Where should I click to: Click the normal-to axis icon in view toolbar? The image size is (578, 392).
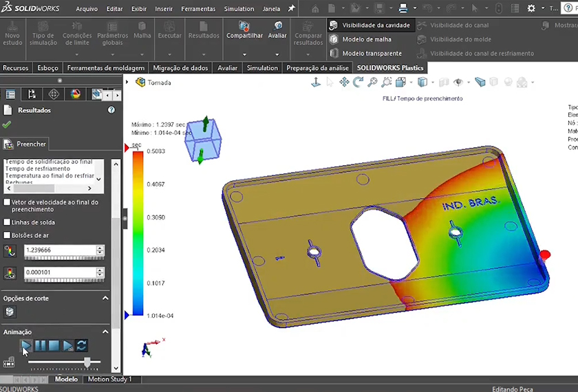(x=316, y=82)
